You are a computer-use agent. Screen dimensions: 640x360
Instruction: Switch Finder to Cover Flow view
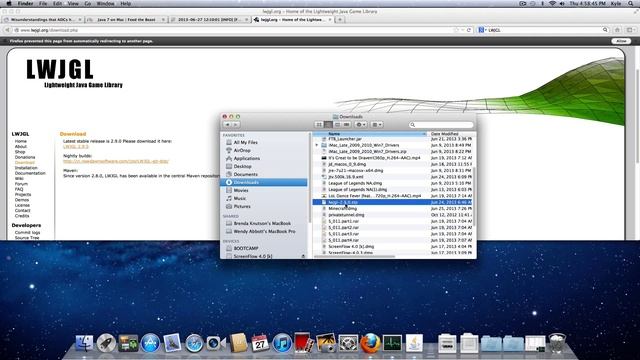point(346,124)
